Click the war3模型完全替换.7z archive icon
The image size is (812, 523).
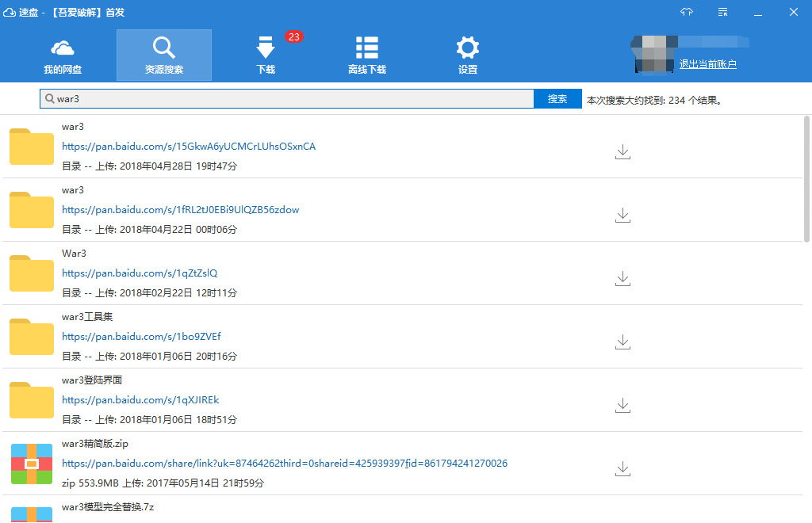(x=32, y=515)
